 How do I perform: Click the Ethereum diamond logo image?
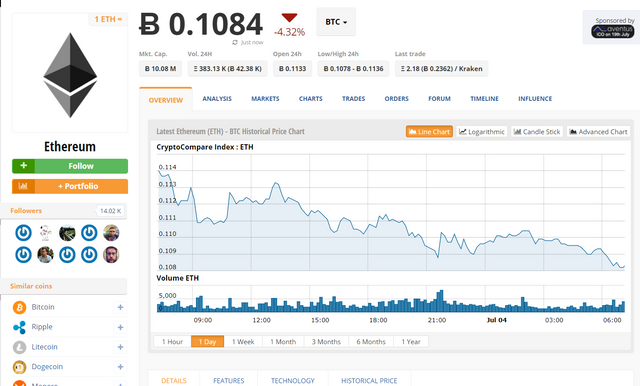pos(70,75)
